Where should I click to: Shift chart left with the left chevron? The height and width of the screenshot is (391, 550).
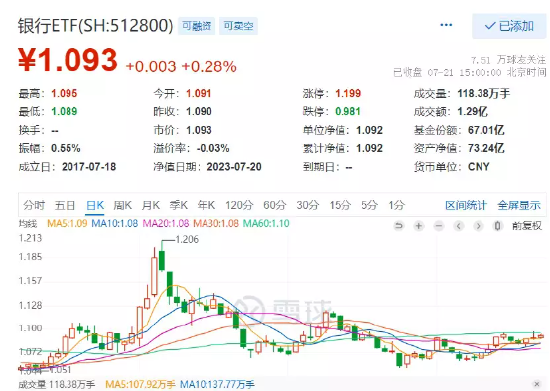coord(458,225)
